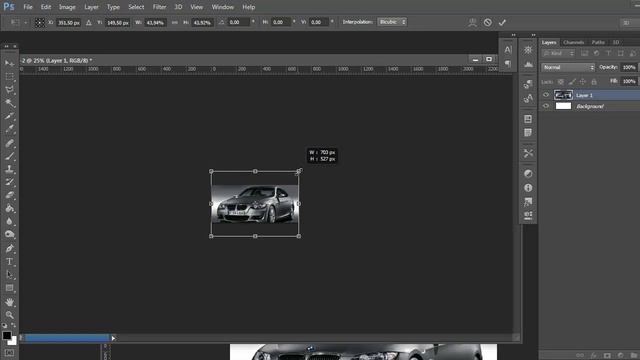Filter layers by adjustment icon
640x360 pixels.
(x=596, y=53)
